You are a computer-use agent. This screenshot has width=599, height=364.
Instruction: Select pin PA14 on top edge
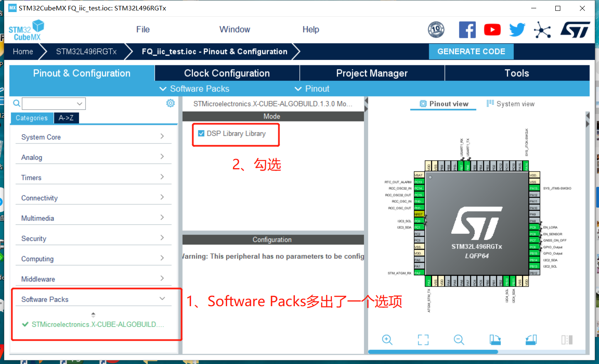(x=526, y=166)
